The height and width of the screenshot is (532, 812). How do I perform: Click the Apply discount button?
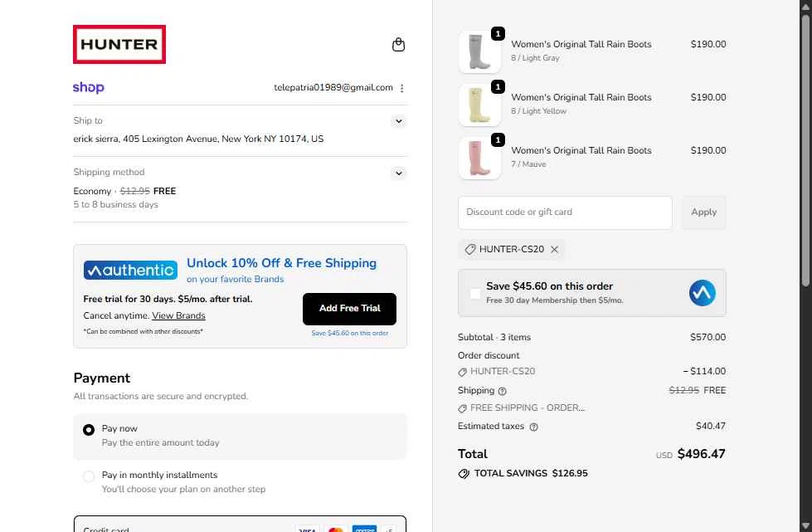(x=703, y=212)
